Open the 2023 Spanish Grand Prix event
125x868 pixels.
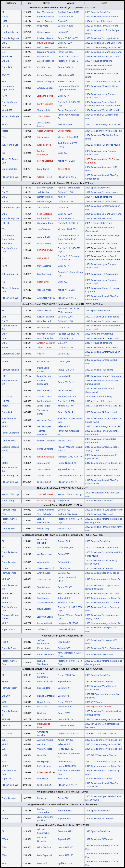tap(97, 12)
